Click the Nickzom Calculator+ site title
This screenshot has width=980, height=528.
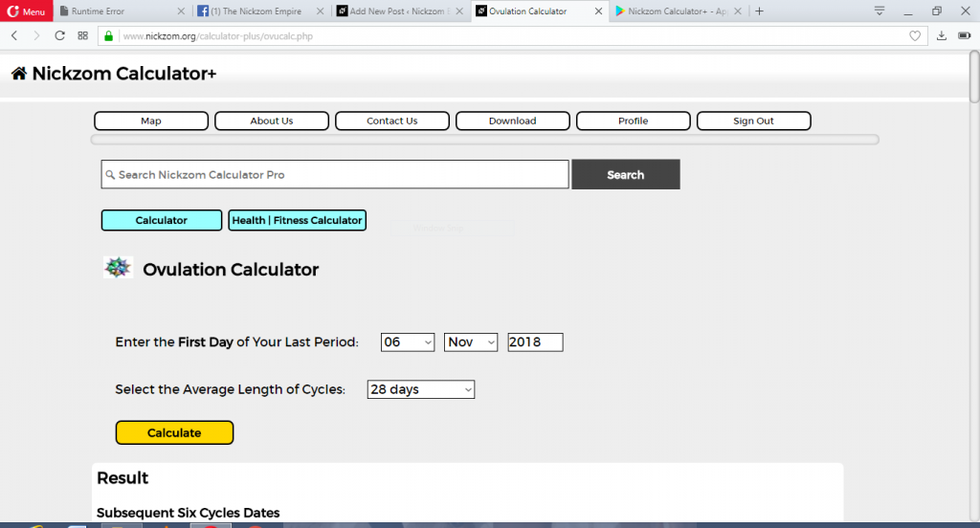[123, 74]
